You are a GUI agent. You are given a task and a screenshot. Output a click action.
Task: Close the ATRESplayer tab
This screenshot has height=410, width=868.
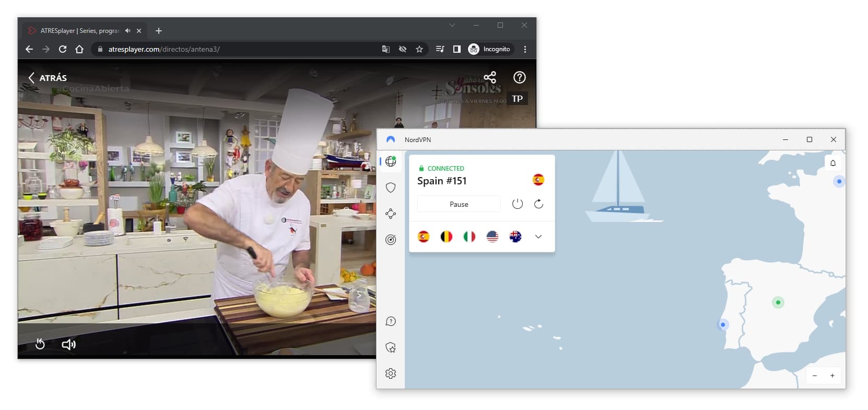pyautogui.click(x=139, y=31)
